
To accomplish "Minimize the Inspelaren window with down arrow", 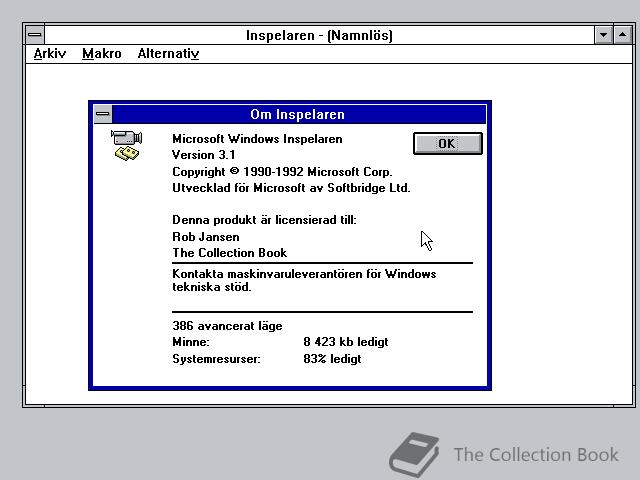I will tap(603, 35).
